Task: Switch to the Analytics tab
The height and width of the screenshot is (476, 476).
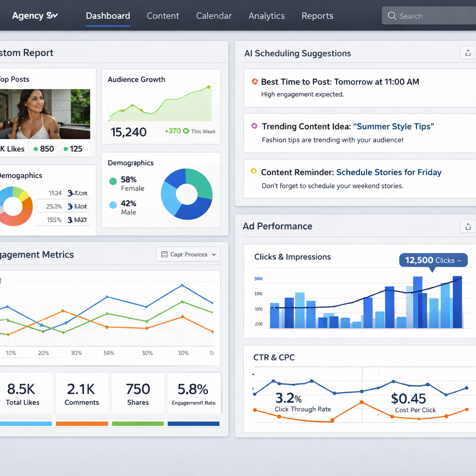Action: pos(266,15)
